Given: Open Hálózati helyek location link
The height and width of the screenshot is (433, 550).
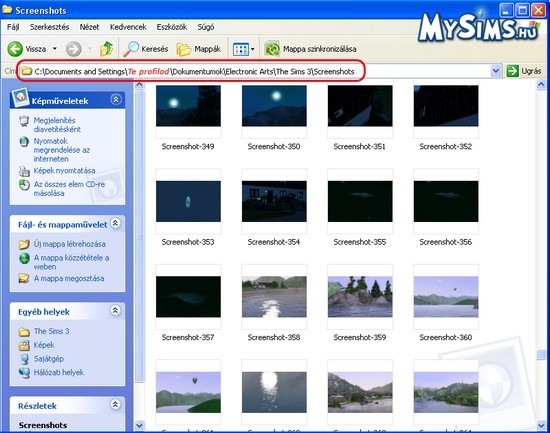Looking at the screenshot, I should point(59,372).
